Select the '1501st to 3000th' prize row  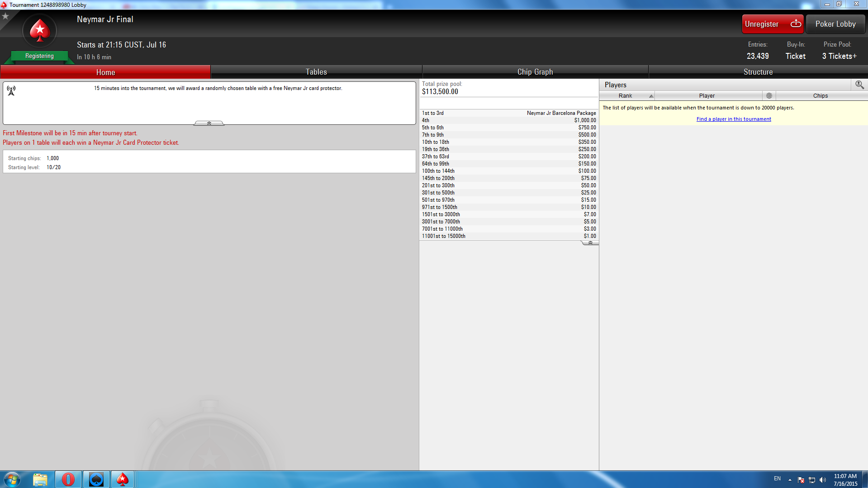[x=509, y=214]
